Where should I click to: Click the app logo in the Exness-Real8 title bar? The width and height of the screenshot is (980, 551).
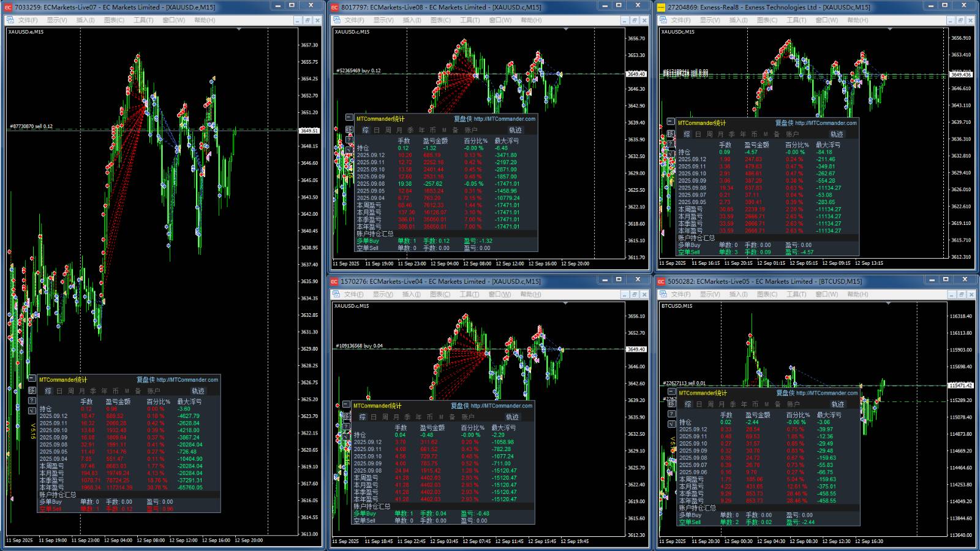click(x=661, y=7)
